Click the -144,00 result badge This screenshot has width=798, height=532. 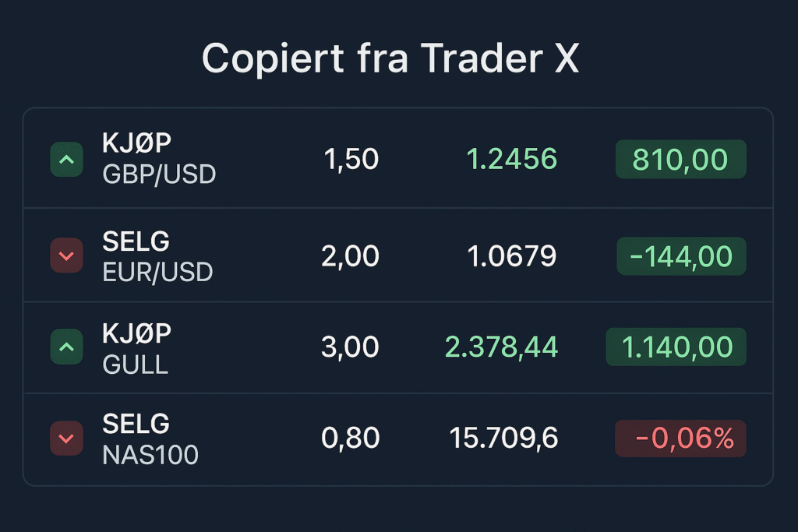(680, 256)
